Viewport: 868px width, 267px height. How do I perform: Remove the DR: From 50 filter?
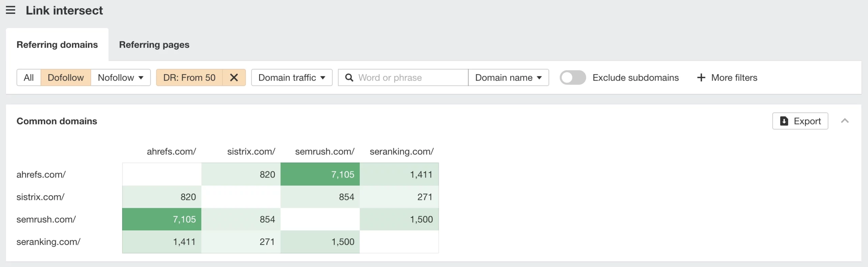click(x=234, y=78)
